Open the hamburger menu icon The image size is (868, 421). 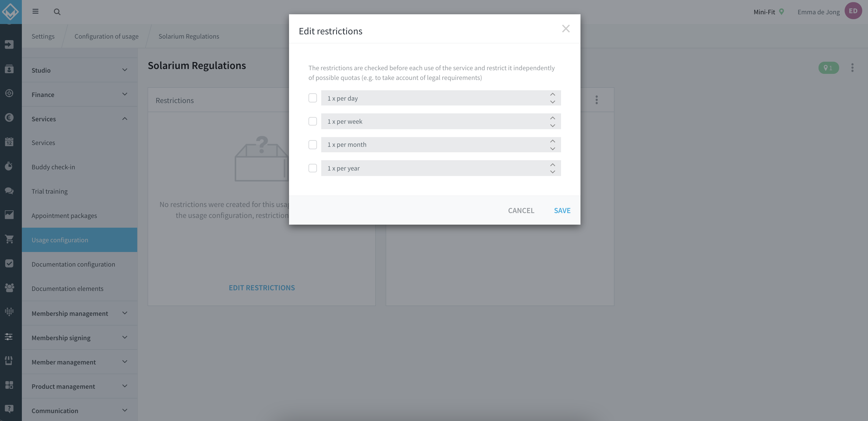tap(36, 12)
